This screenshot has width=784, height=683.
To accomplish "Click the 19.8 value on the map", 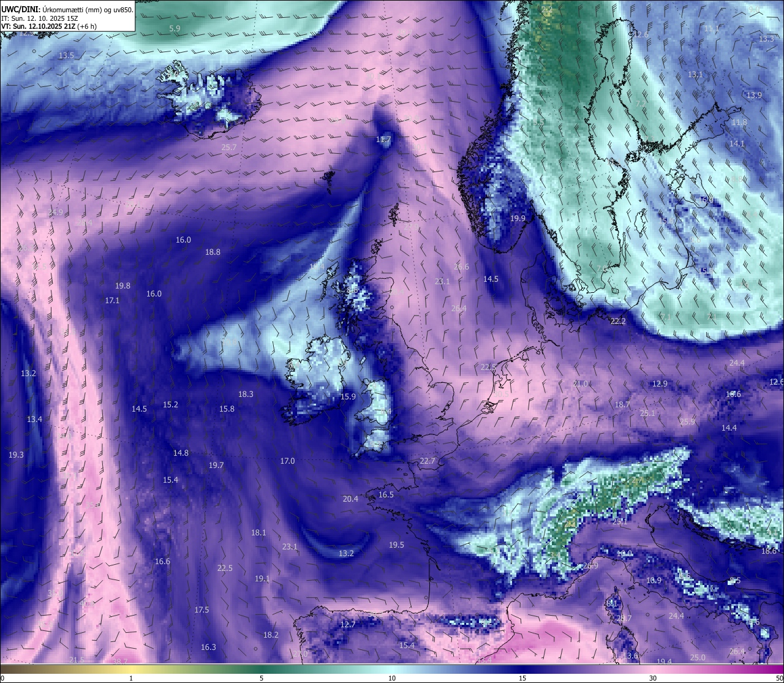I will coord(123,285).
